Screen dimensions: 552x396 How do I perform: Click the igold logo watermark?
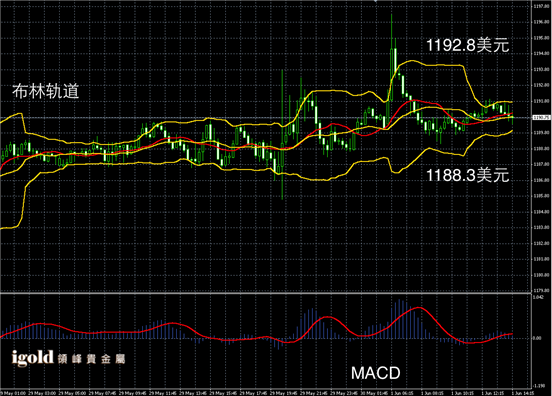coord(32,358)
